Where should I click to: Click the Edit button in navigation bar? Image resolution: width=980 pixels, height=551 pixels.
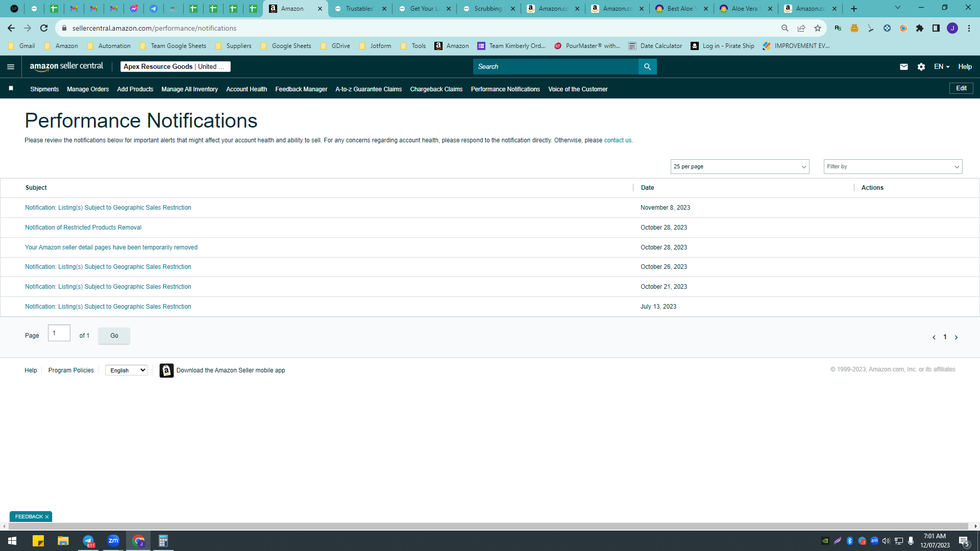[961, 88]
